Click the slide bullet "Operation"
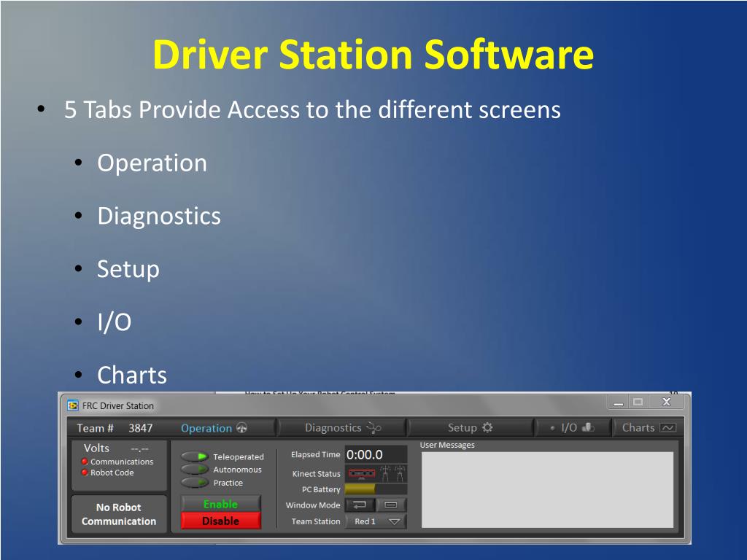The width and height of the screenshot is (747, 560). 152,163
